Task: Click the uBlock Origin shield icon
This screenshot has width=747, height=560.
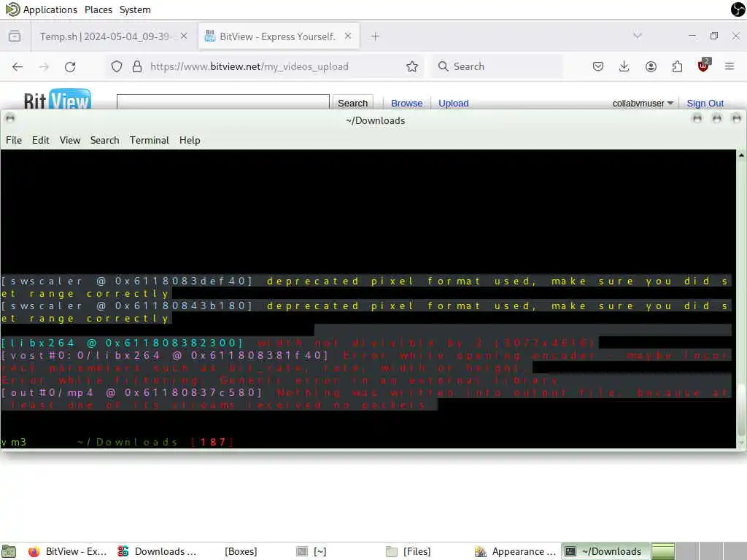Action: [x=703, y=66]
